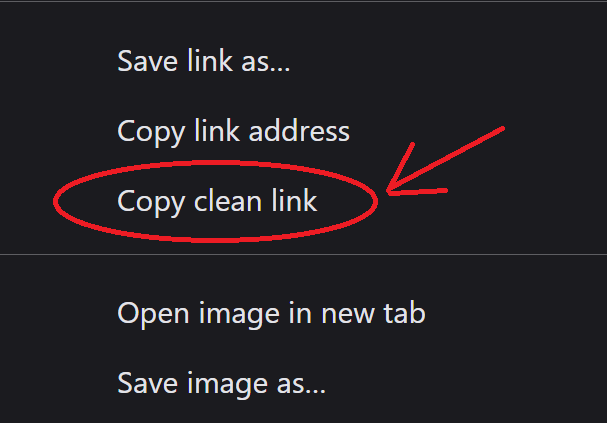This screenshot has width=607, height=423.
Task: Click the last link-related menu command
Action: pyautogui.click(x=304, y=201)
